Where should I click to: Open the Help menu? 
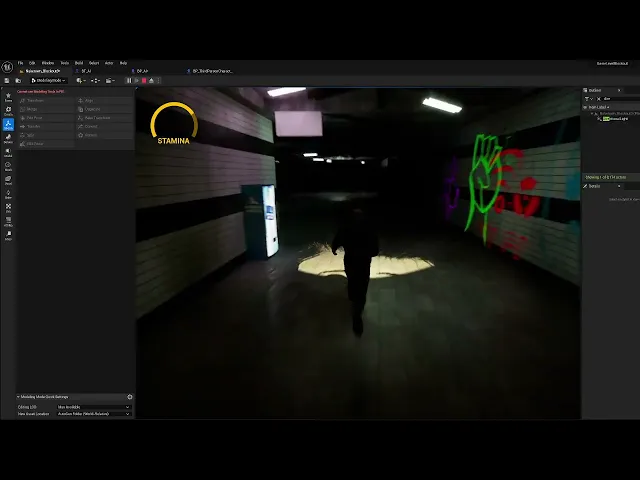(123, 63)
